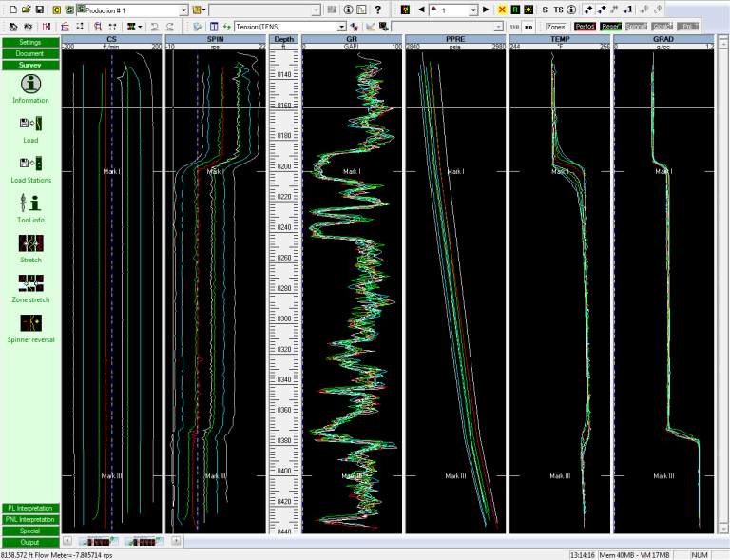Screen dimensions: 730x560
Task: Select the Stretch tool in sidebar
Action: pos(30,248)
